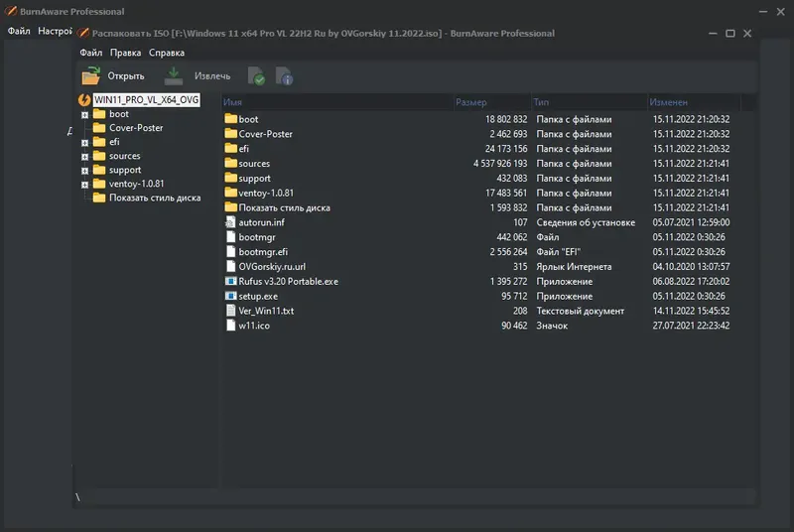Expand the ventoy-1.0.81 node in the tree
794x532 pixels.
(x=84, y=185)
